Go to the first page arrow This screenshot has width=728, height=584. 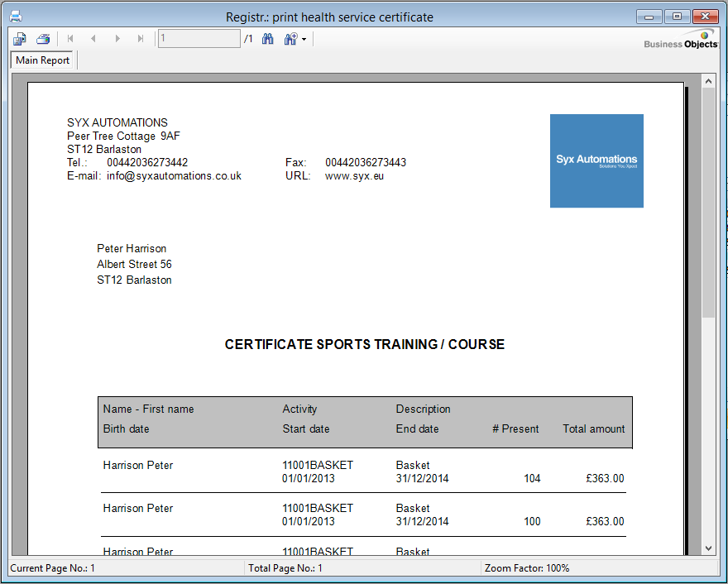tap(70, 39)
